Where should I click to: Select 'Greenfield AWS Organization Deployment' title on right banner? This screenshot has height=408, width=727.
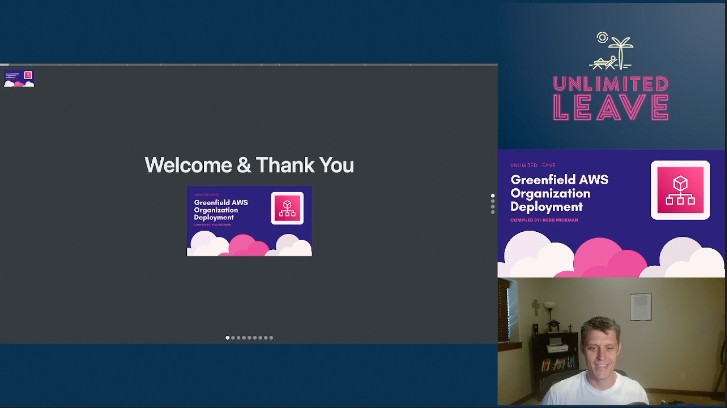[x=559, y=193]
